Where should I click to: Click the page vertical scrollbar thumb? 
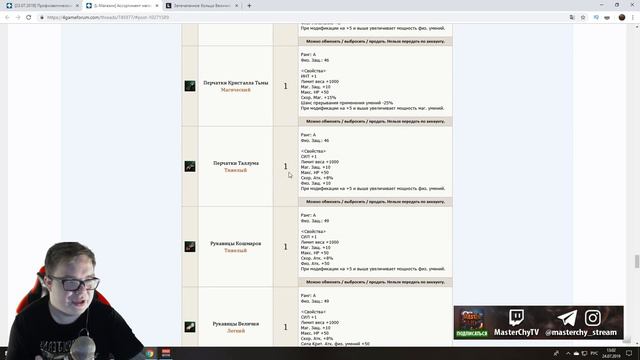point(636,261)
